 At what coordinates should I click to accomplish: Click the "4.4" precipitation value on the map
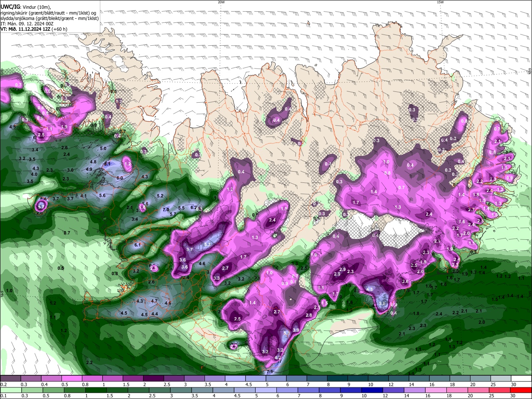(x=155, y=314)
